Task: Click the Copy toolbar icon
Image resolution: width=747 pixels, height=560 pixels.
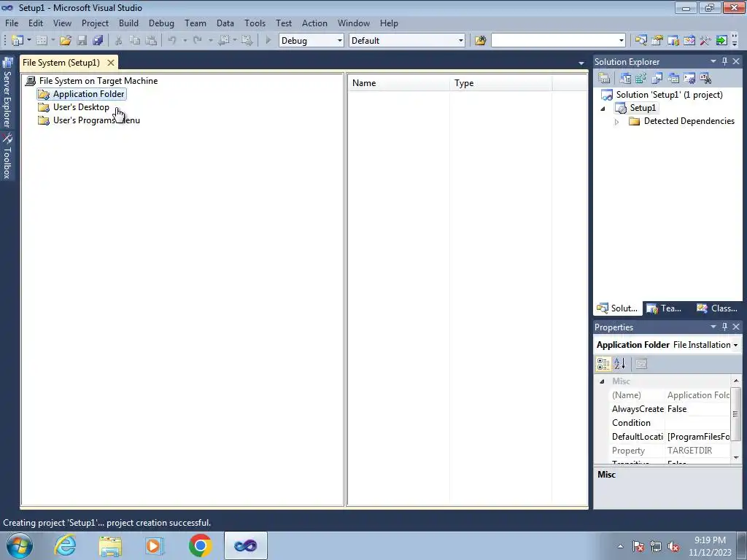Action: pyautogui.click(x=135, y=41)
